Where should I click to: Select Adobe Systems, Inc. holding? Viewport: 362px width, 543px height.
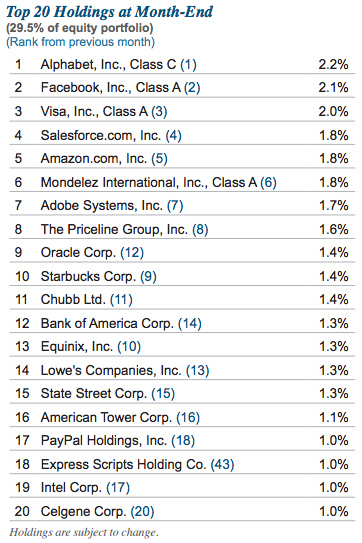click(101, 206)
